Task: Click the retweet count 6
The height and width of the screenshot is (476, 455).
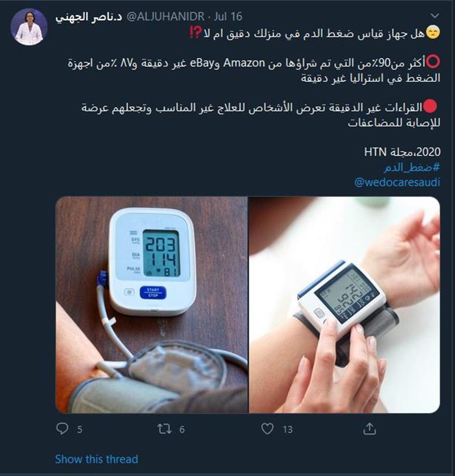Action: click(182, 429)
